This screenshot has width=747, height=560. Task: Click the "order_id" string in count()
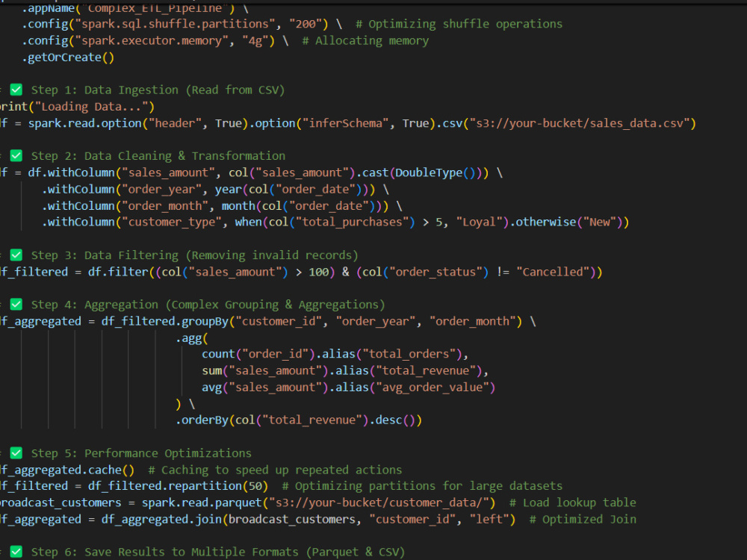point(276,354)
